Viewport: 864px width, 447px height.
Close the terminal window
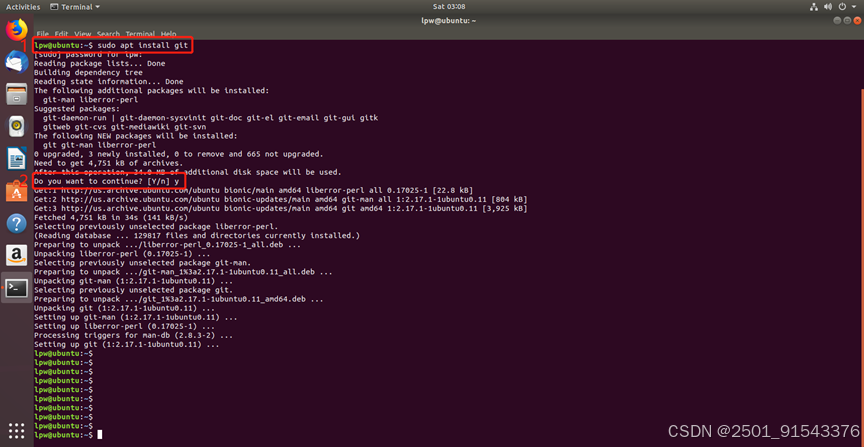coord(857,20)
